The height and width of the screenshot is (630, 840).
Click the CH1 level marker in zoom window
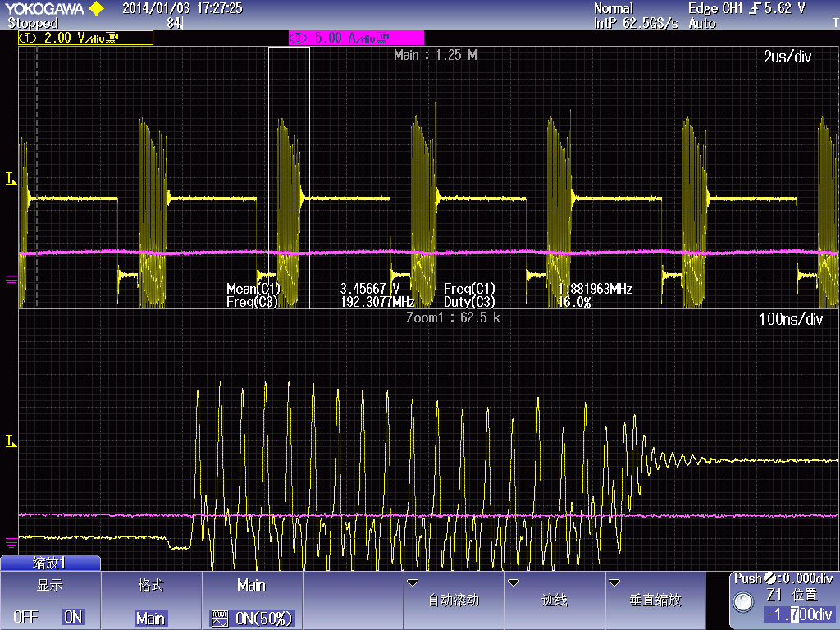[11, 441]
